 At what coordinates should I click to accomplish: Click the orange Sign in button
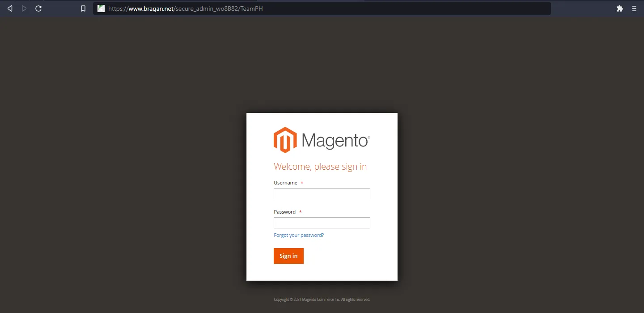point(288,256)
